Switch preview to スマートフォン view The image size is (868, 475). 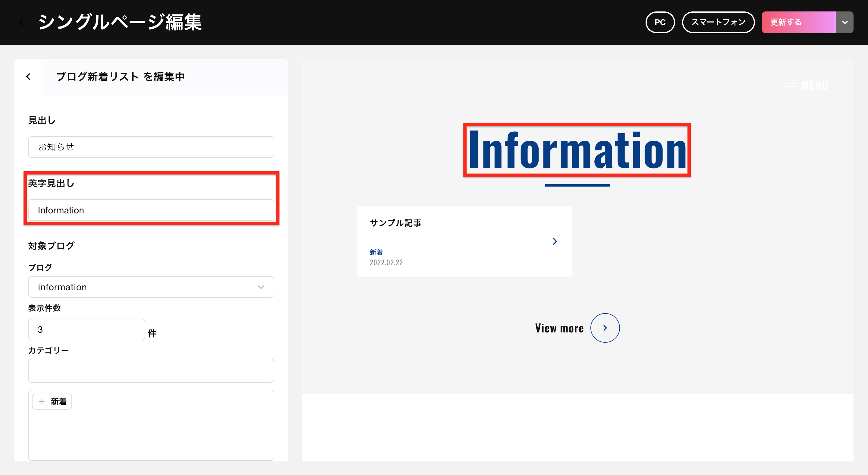(718, 22)
